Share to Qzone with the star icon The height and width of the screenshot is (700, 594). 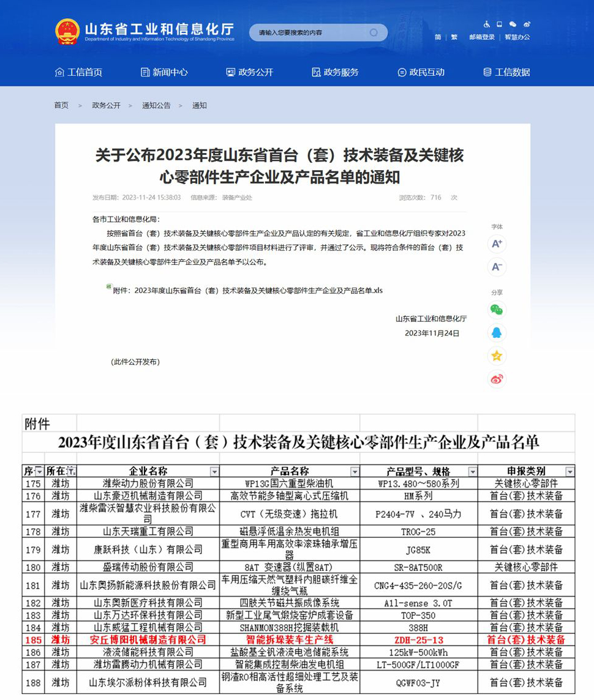496,356
